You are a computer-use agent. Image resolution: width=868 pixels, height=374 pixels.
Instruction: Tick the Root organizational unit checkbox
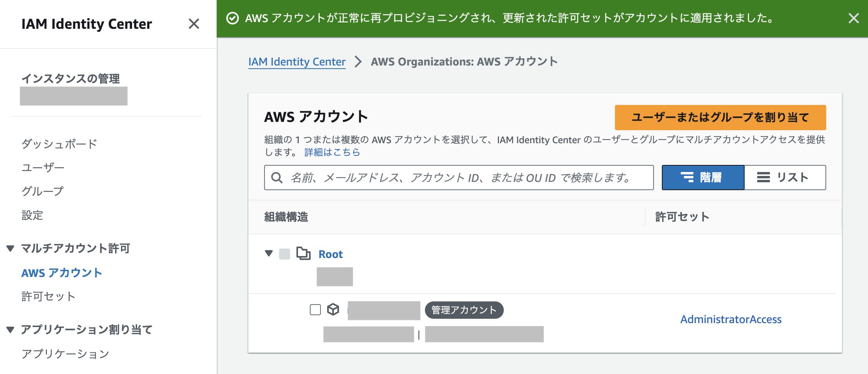(285, 254)
